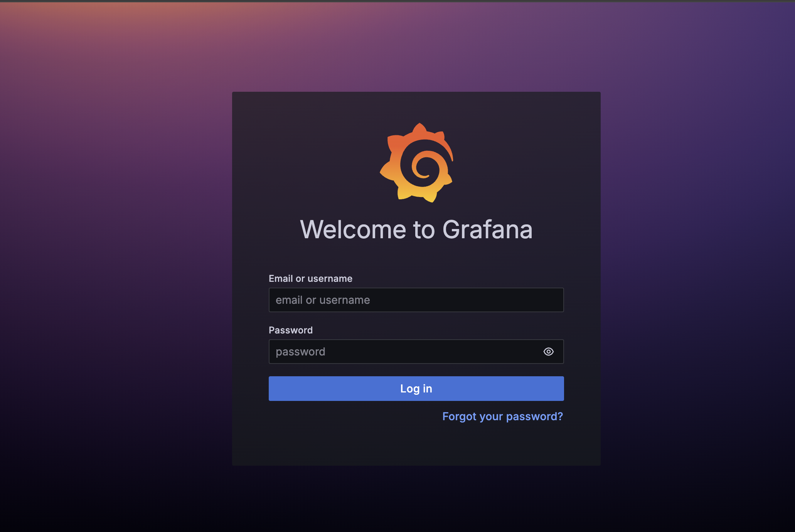Show password with the eye icon

[x=548, y=352]
